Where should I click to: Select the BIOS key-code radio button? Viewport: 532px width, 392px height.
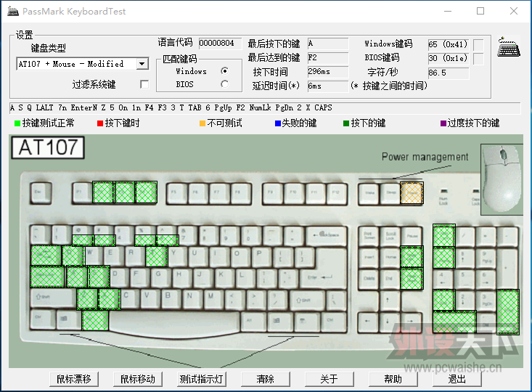[x=224, y=83]
